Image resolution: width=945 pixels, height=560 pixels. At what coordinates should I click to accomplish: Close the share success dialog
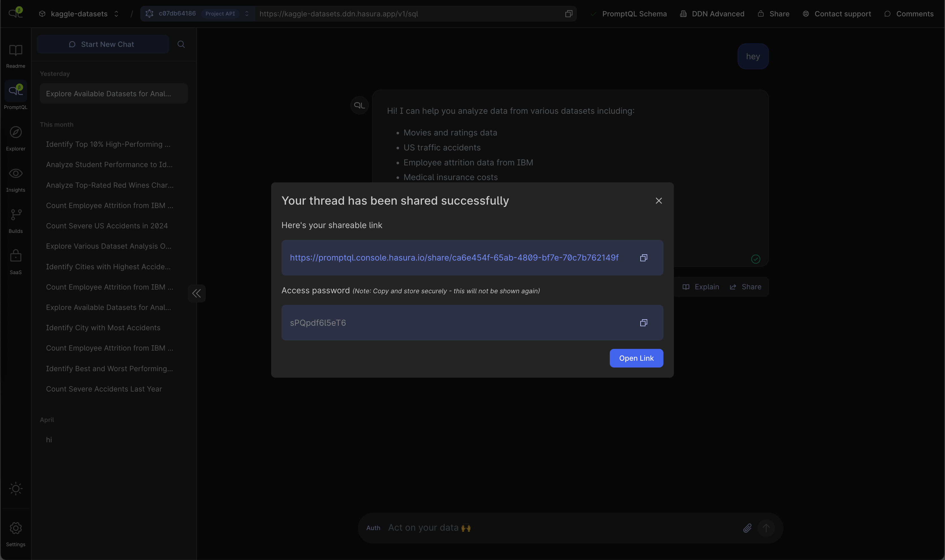(x=658, y=201)
